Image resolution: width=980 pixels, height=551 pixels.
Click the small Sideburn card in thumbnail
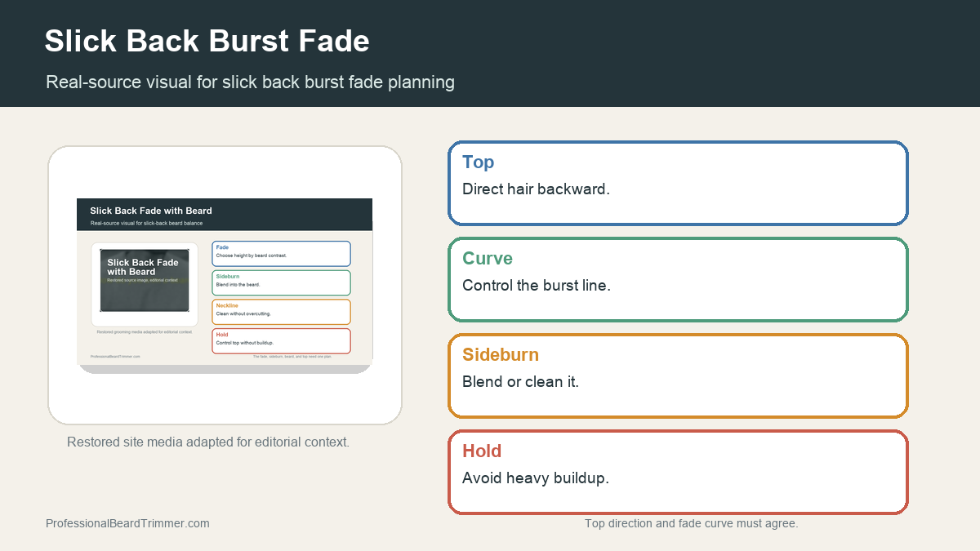pyautogui.click(x=281, y=282)
